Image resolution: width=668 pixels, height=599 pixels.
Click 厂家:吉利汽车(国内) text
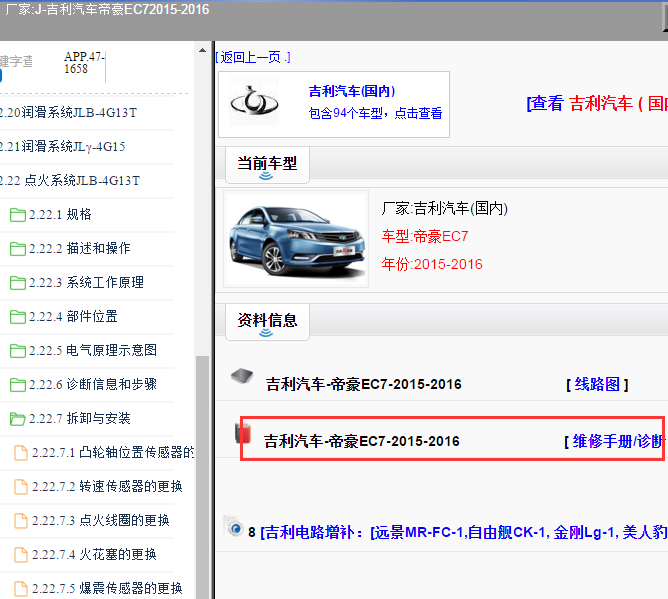tap(444, 209)
